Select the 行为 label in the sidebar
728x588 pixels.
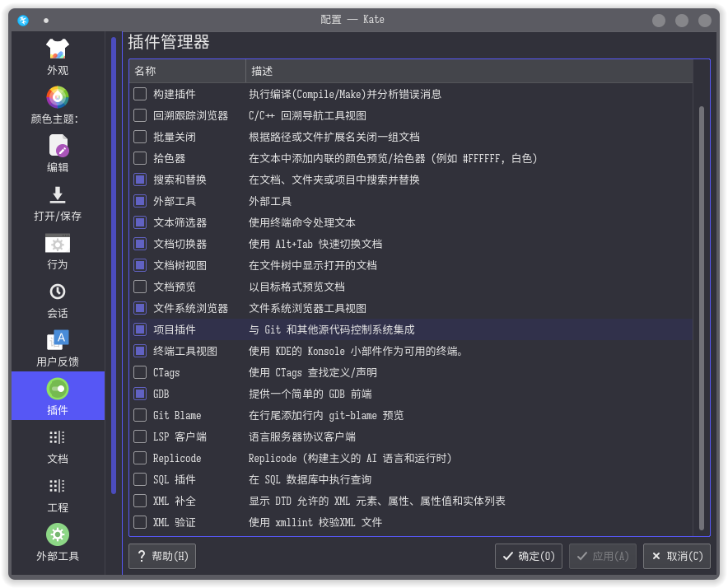pos(58,264)
